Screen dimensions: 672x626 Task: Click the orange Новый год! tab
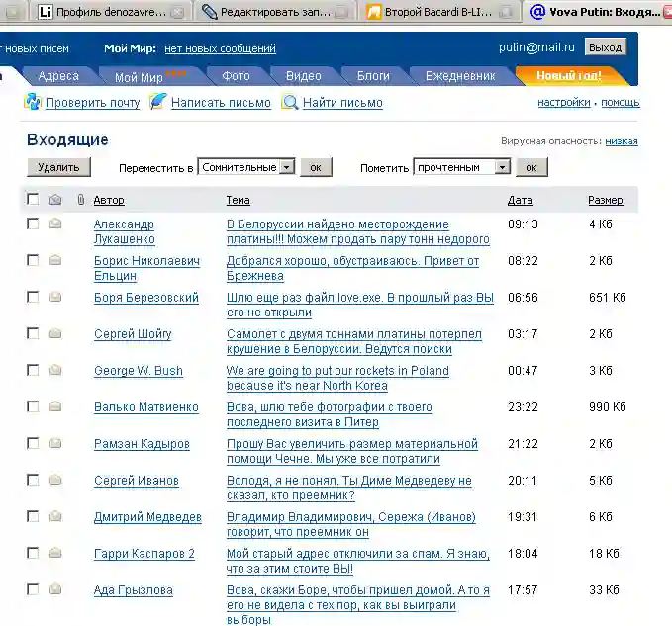(x=569, y=76)
